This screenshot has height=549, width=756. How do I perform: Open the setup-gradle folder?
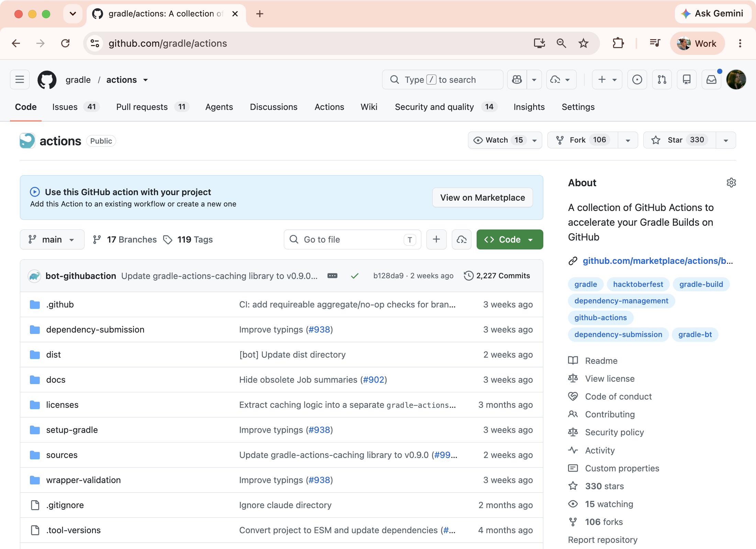pos(72,430)
